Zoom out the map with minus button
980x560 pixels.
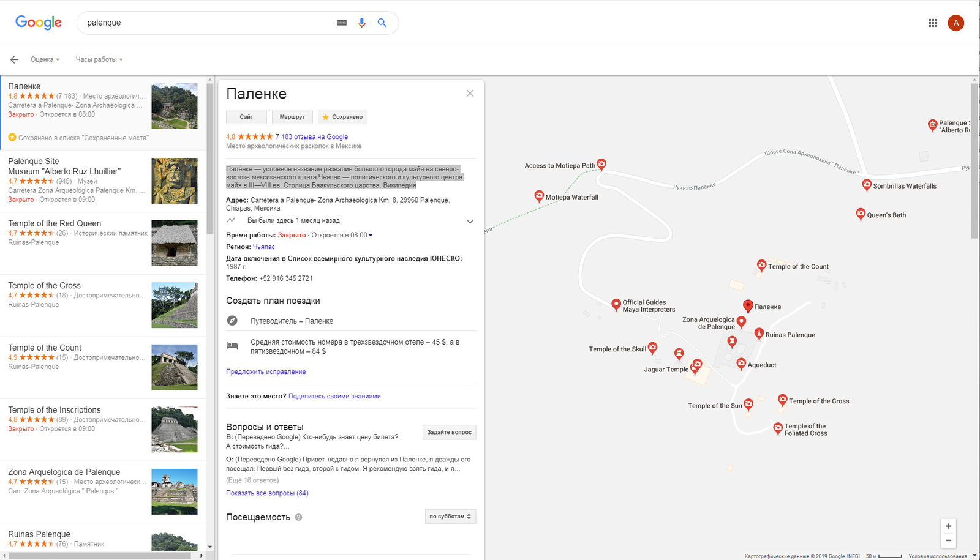point(948,540)
